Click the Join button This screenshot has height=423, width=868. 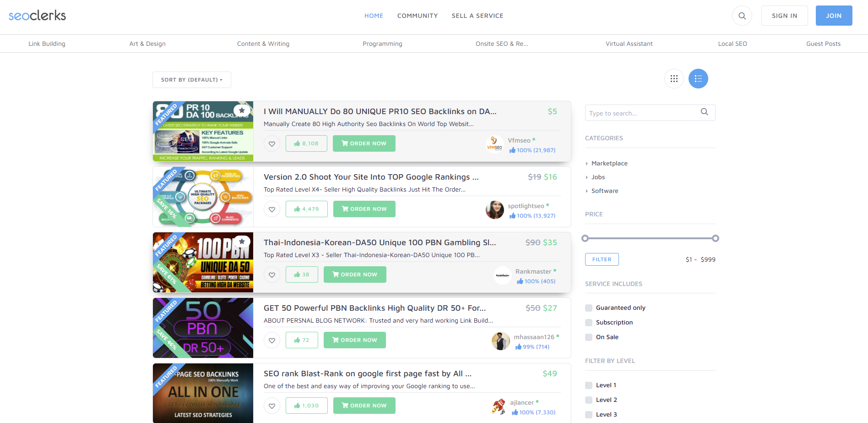click(834, 16)
